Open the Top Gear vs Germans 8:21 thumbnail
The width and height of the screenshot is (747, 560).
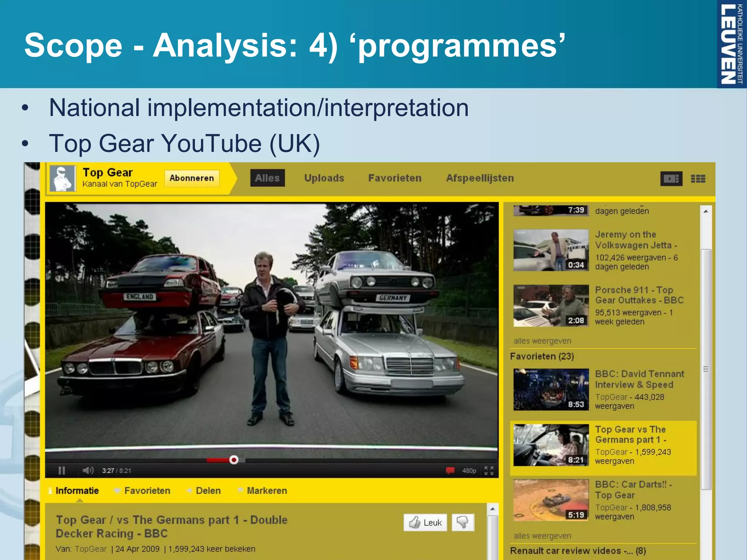click(x=551, y=445)
